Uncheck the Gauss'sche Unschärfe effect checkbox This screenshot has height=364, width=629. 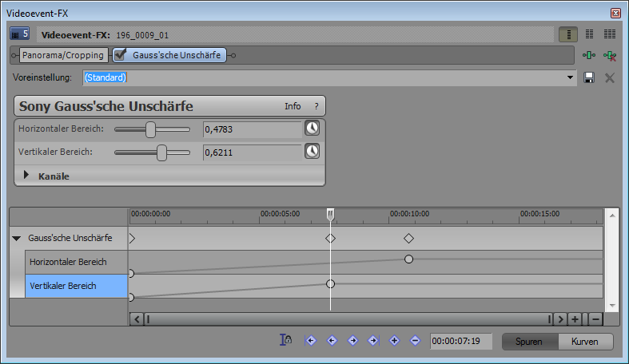[121, 55]
